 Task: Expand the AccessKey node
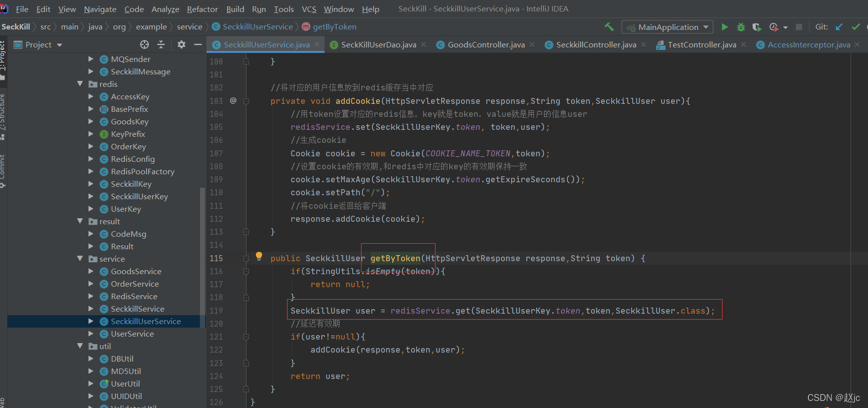click(91, 96)
